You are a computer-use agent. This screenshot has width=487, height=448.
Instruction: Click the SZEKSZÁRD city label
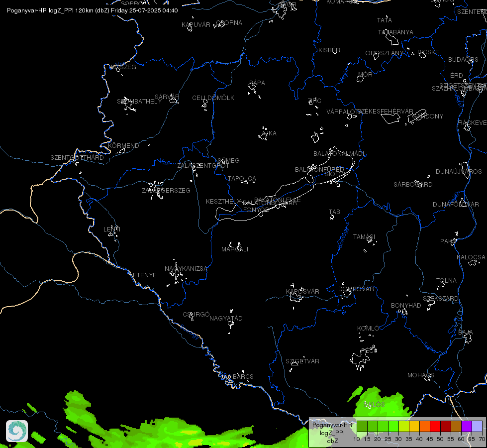tap(441, 299)
